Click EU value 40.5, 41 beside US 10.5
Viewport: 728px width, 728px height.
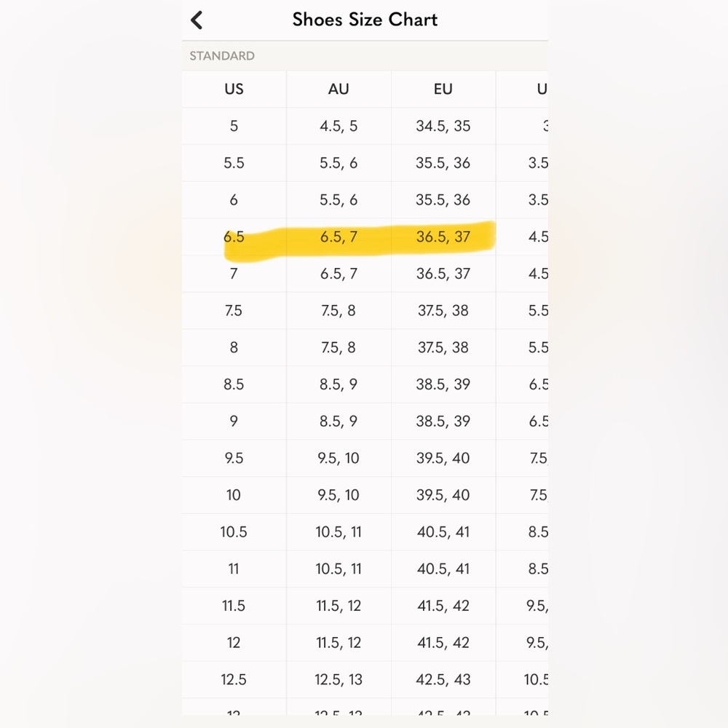pyautogui.click(x=443, y=531)
